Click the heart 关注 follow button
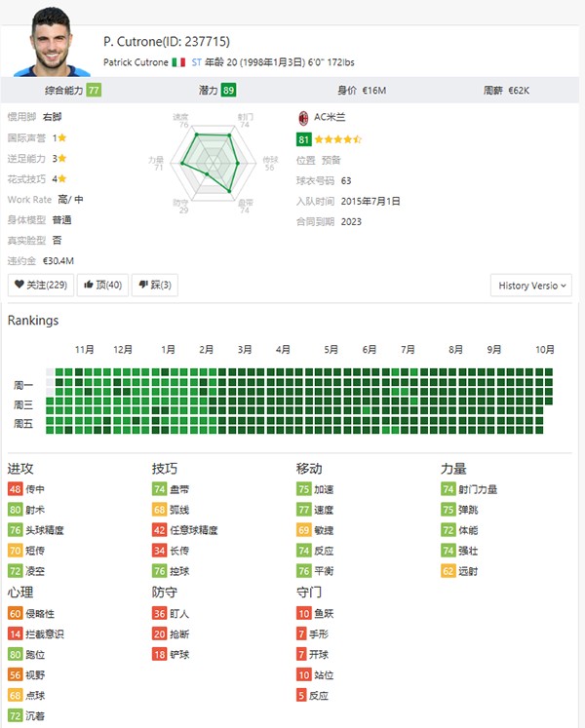This screenshot has height=728, width=585. (40, 285)
